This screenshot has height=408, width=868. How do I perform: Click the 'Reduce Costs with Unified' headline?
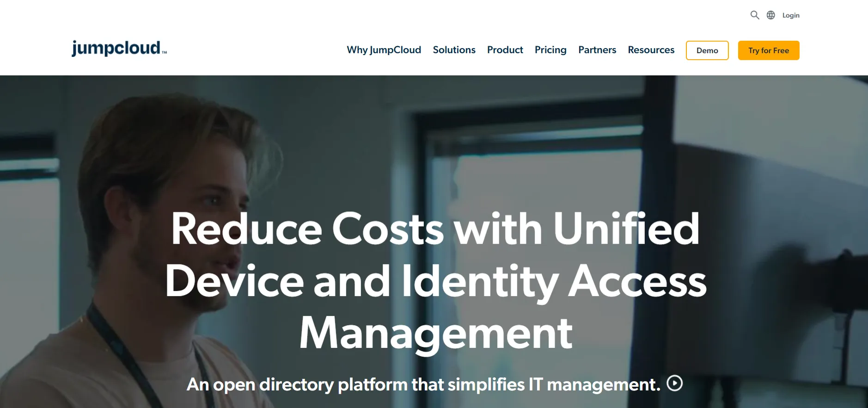435,229
